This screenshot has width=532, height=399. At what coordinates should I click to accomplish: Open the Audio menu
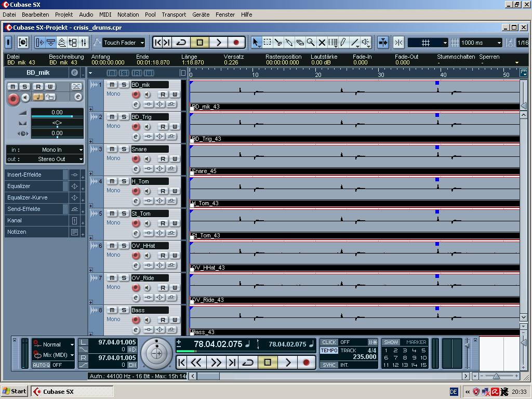click(x=86, y=15)
